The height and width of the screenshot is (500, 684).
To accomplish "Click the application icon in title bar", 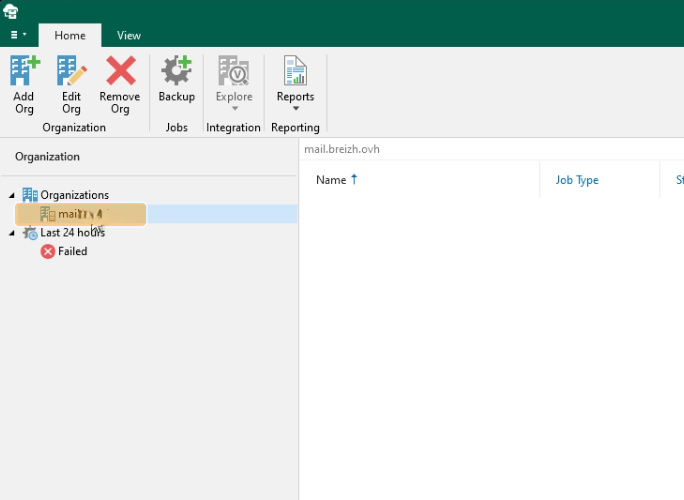I will coord(11,11).
